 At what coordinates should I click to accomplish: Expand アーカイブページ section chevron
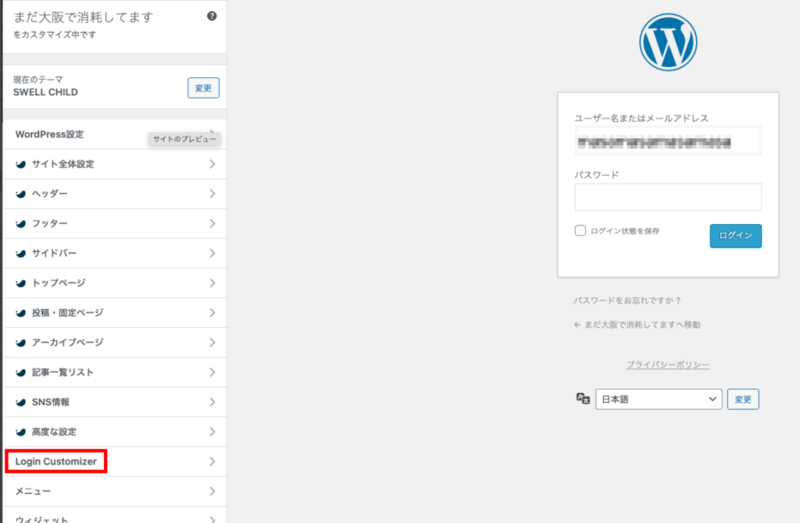[x=212, y=342]
